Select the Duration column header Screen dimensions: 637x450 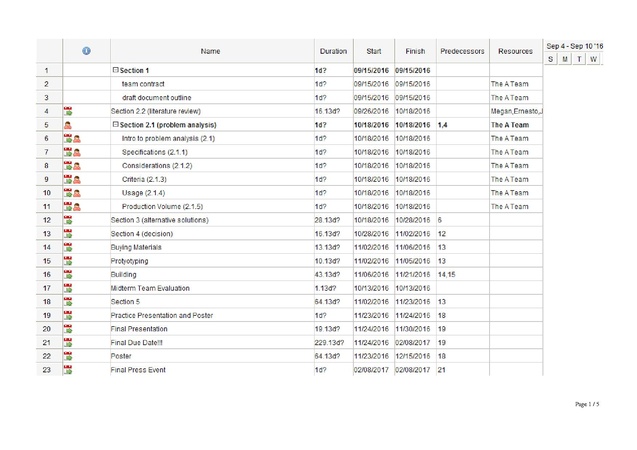point(334,51)
